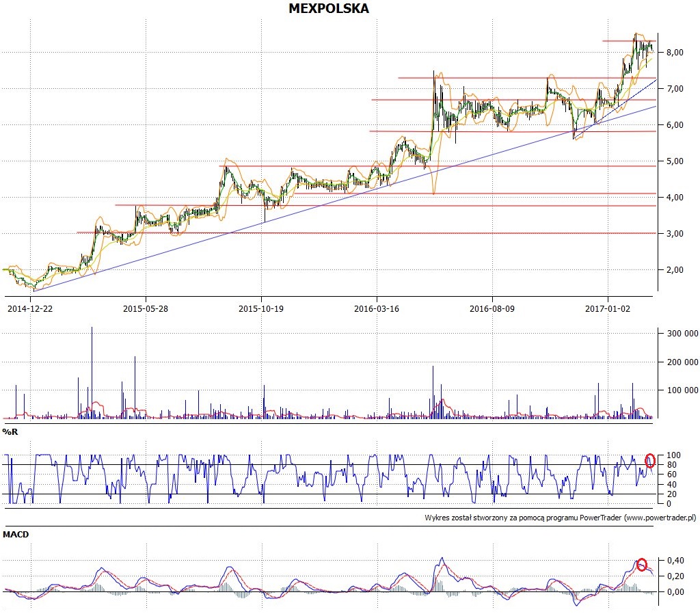This screenshot has width=700, height=614.
Task: Click the 7,00 price axis label
Action: click(x=675, y=89)
